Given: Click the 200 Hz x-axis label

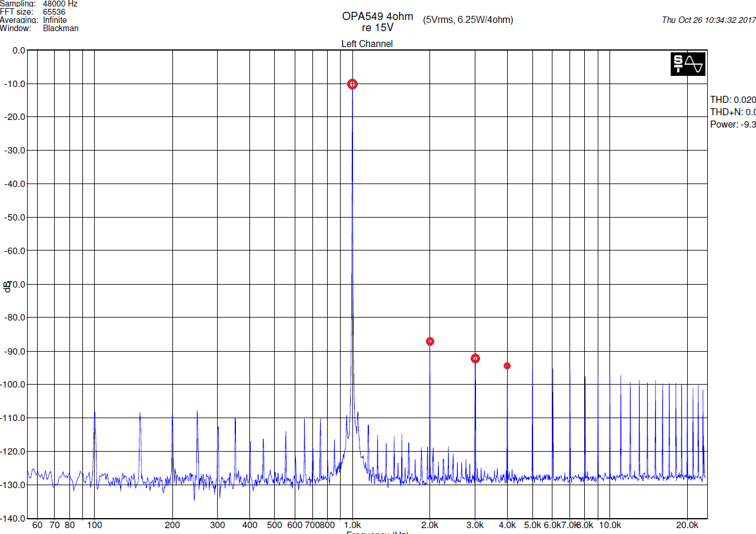Looking at the screenshot, I should (x=172, y=525).
